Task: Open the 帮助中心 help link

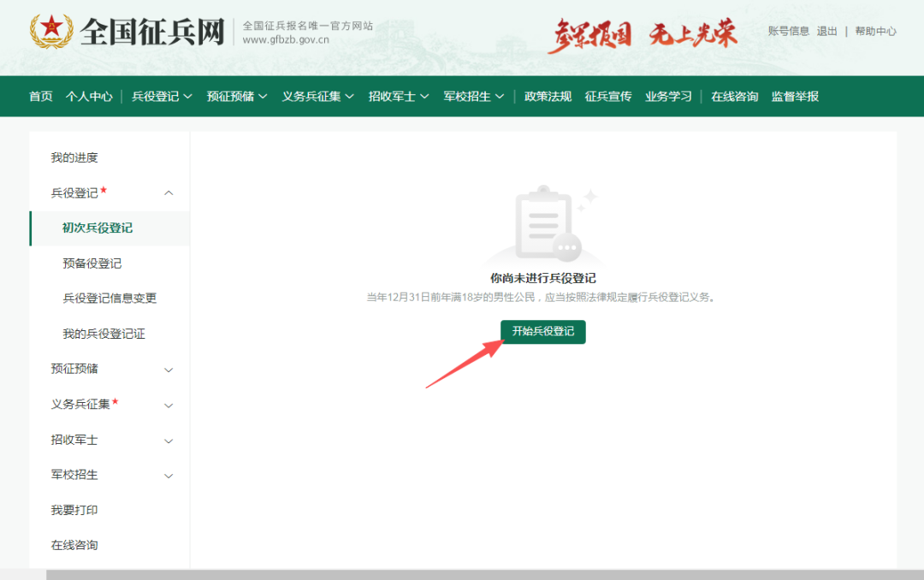Action: click(x=874, y=30)
